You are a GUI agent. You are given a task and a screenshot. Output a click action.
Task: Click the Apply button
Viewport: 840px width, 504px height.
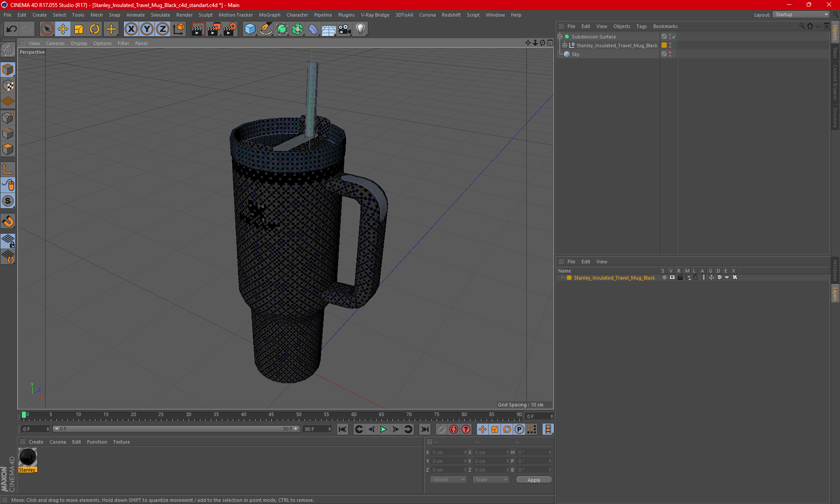point(534,480)
